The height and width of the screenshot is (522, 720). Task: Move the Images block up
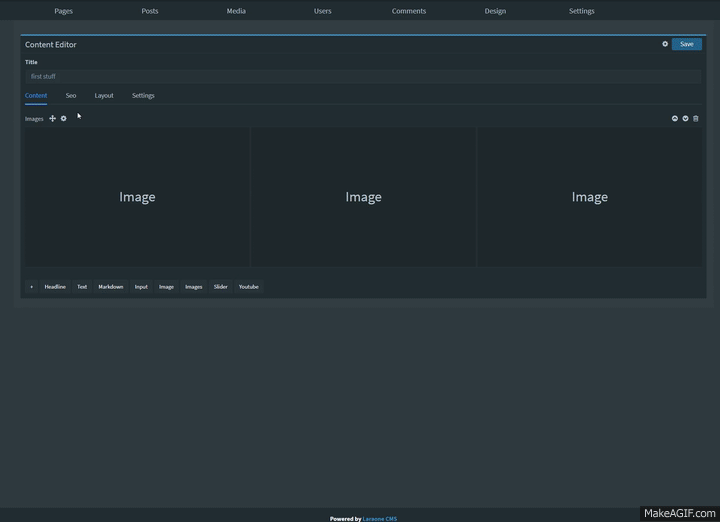point(675,118)
